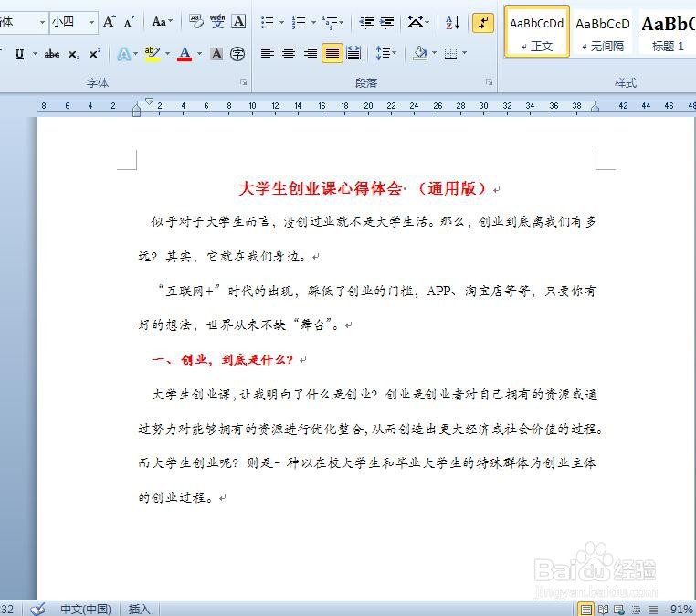
Task: Click the 91% zoom level
Action: pos(680,609)
